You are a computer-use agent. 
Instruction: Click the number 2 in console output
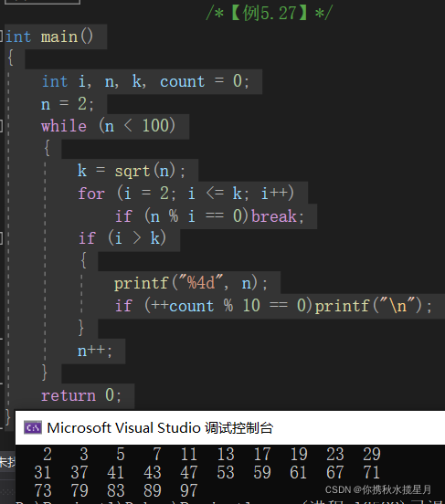tap(48, 454)
